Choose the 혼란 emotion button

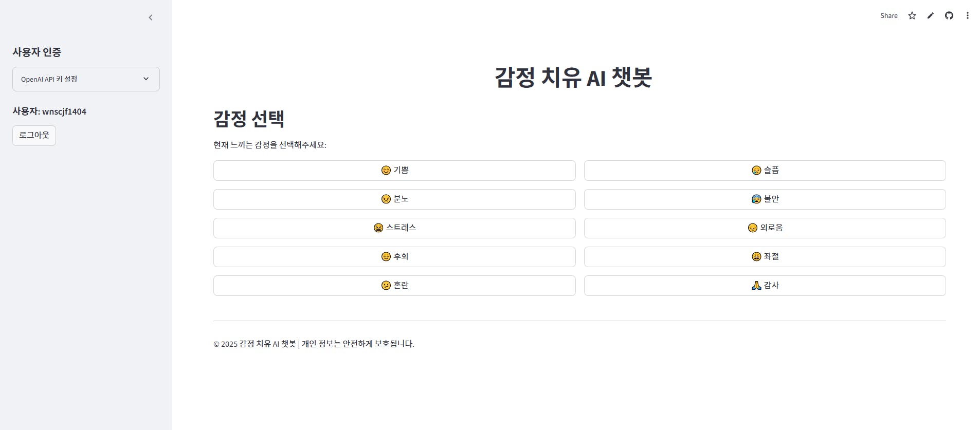[x=394, y=286]
